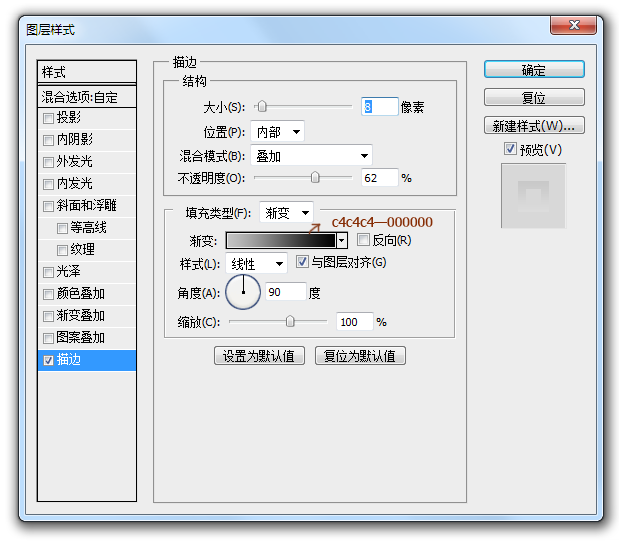Viewport: 619px width, 544px height.
Task: Click the 确定 OK button
Action: pos(534,70)
